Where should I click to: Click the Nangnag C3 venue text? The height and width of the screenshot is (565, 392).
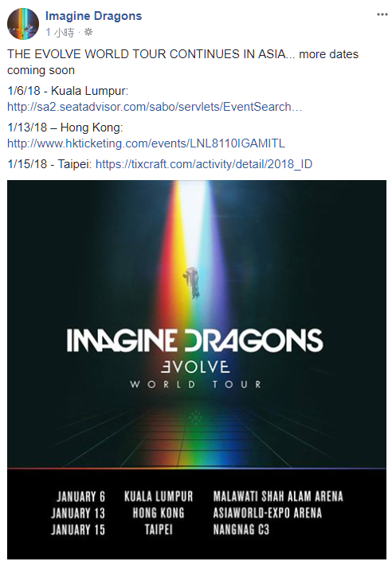tap(241, 530)
